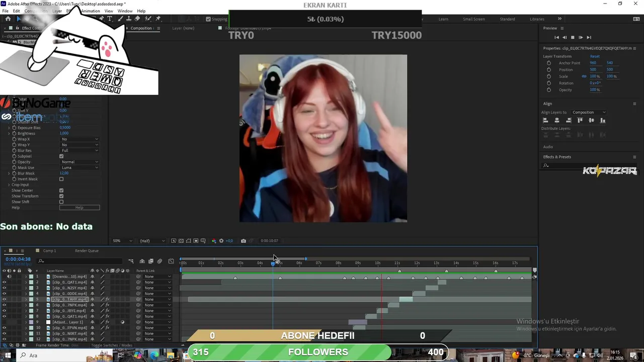The height and width of the screenshot is (362, 644).
Task: Open the Wrap X dropdown
Action: pyautogui.click(x=79, y=139)
